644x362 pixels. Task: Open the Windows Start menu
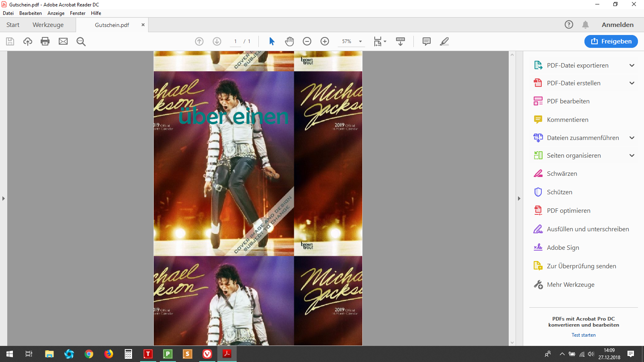[x=10, y=354]
